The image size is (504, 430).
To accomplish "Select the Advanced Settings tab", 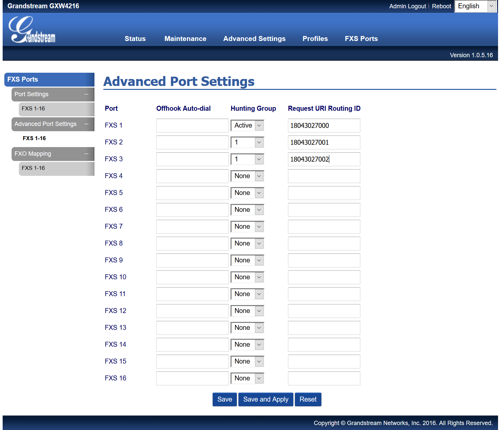I will 254,39.
